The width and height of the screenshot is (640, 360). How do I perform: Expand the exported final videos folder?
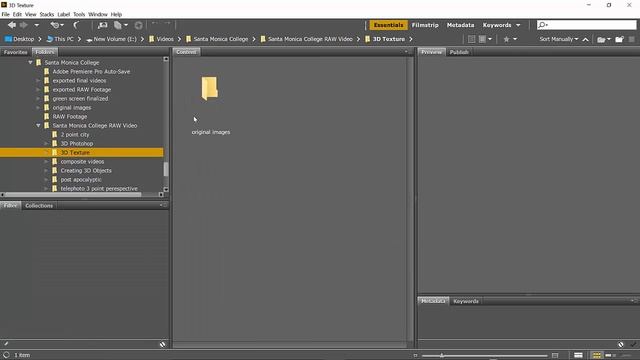click(38, 80)
